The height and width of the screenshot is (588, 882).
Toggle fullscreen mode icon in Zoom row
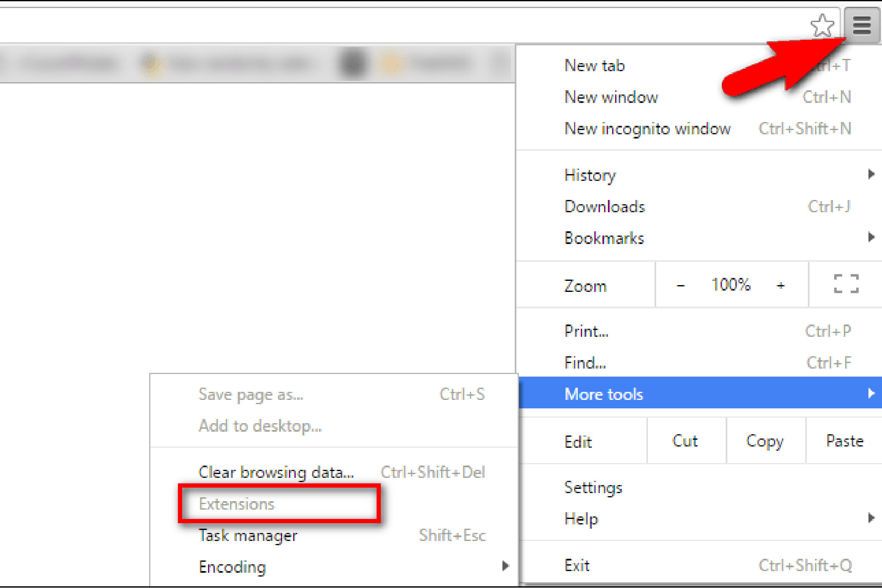click(846, 284)
